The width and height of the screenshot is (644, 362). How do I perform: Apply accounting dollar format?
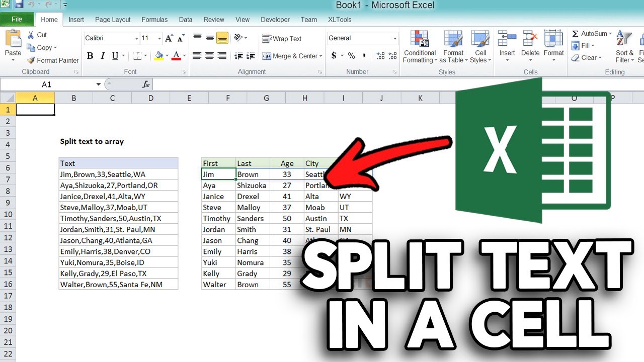(x=334, y=56)
